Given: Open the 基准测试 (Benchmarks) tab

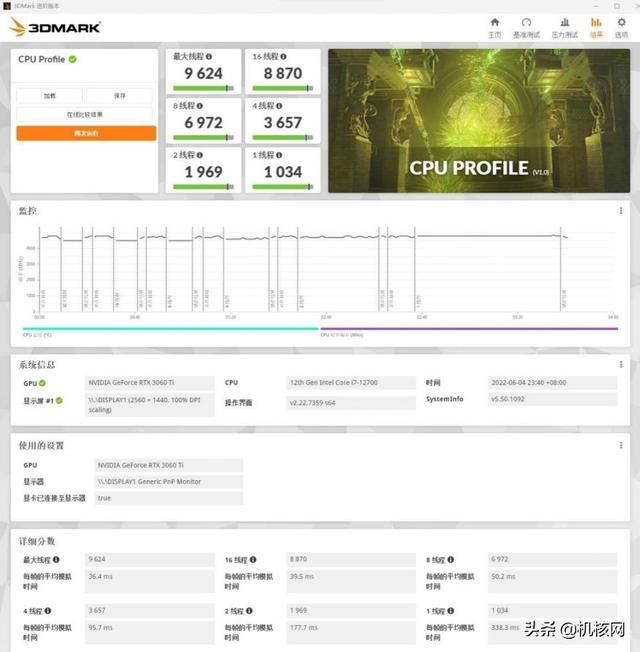Looking at the screenshot, I should [527, 26].
